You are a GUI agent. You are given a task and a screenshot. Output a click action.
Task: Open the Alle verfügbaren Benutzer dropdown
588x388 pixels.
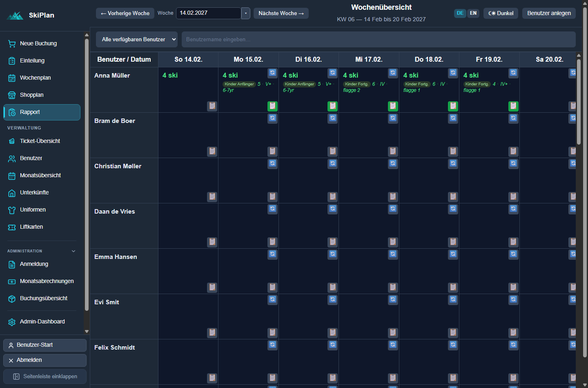pyautogui.click(x=137, y=40)
